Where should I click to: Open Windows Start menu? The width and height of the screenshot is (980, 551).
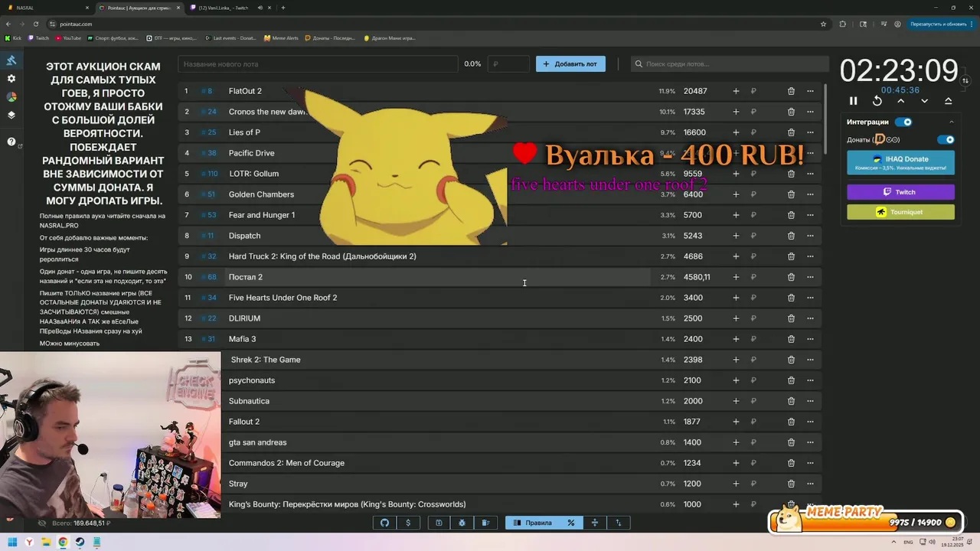[13, 542]
